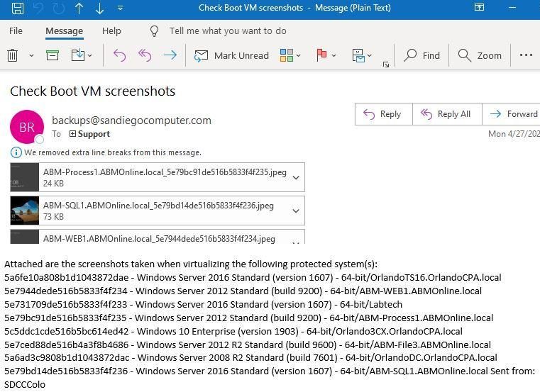This screenshot has width=540, height=392.
Task: Click the ribbon Reply All icon
Action: coord(145,55)
